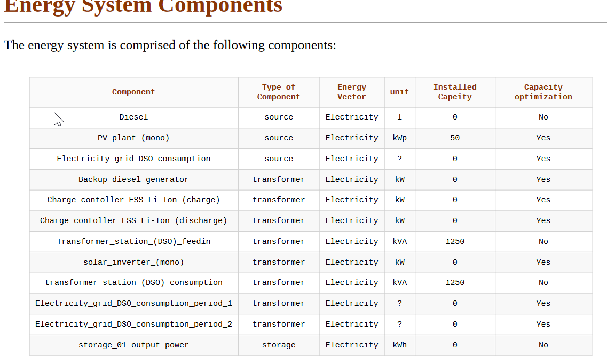This screenshot has height=364, width=607.
Task: Select the storage_01 output power cell
Action: (x=133, y=345)
